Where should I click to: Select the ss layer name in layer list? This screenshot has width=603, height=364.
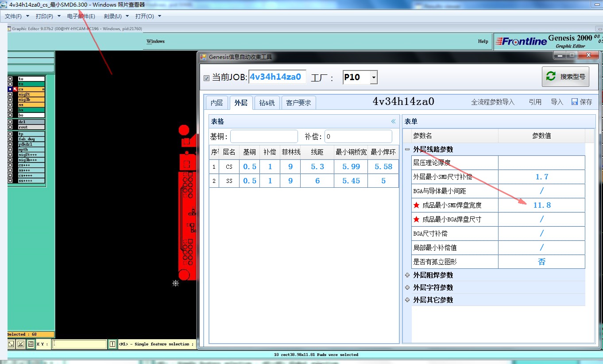pyautogui.click(x=31, y=105)
